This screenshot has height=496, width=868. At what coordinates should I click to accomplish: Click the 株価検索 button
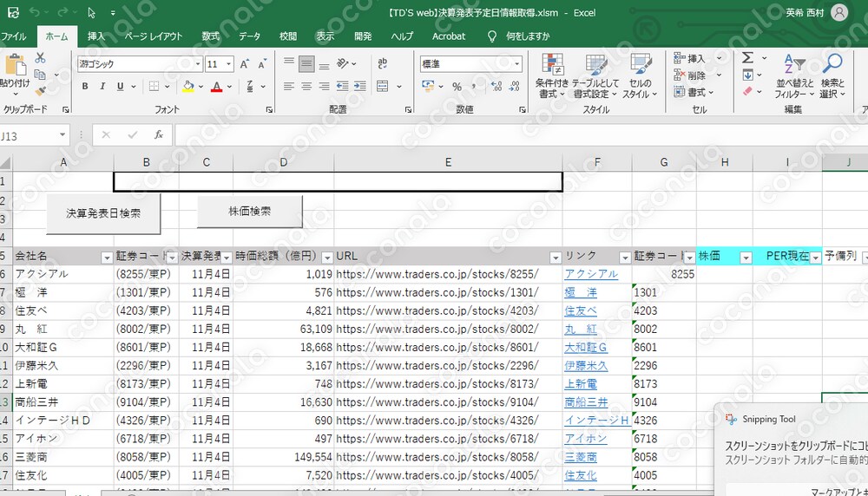pos(250,212)
